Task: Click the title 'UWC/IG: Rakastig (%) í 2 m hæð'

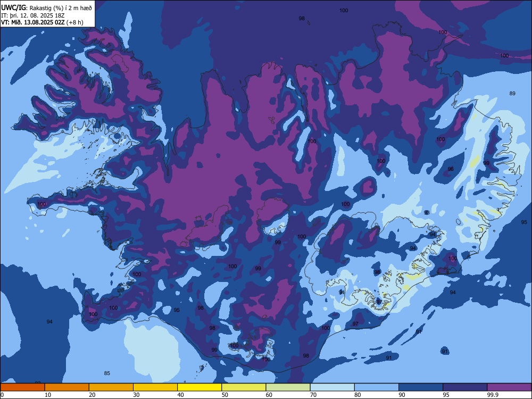Action: tap(46, 8)
